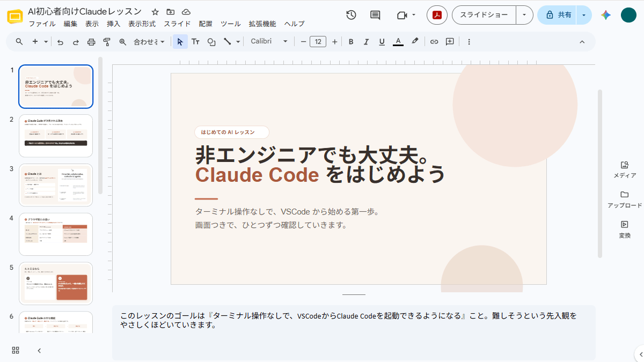
Task: Open the メディア side panel
Action: click(625, 169)
